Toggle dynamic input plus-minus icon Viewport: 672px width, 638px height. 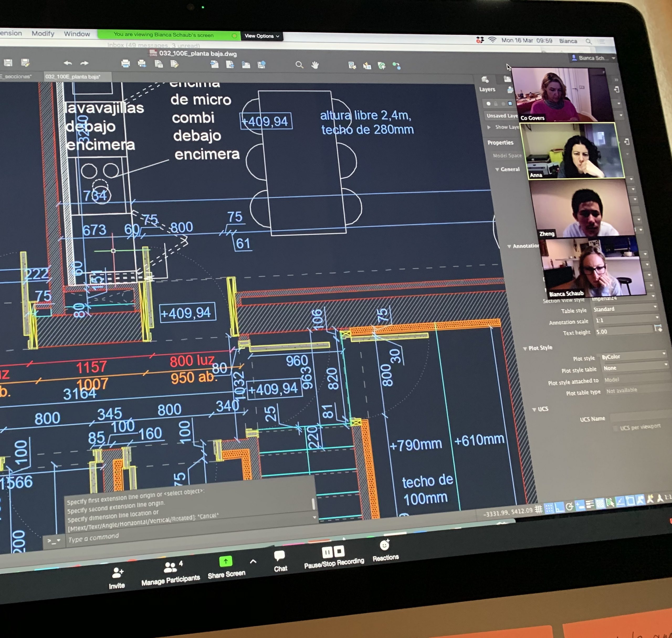[x=580, y=505]
